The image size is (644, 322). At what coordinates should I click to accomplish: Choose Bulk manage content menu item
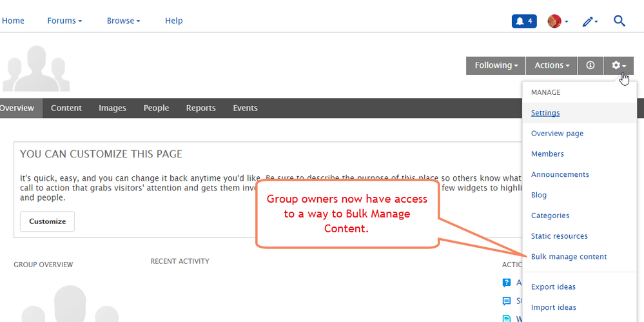569,257
